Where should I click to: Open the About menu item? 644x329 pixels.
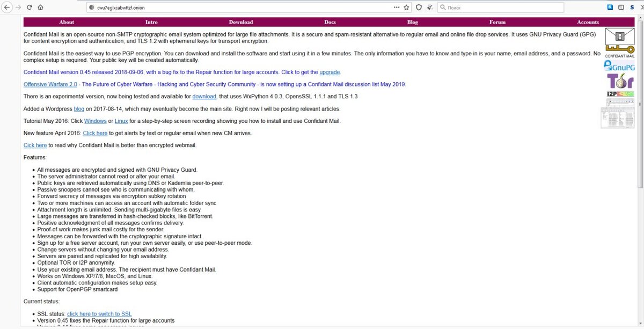pyautogui.click(x=67, y=22)
